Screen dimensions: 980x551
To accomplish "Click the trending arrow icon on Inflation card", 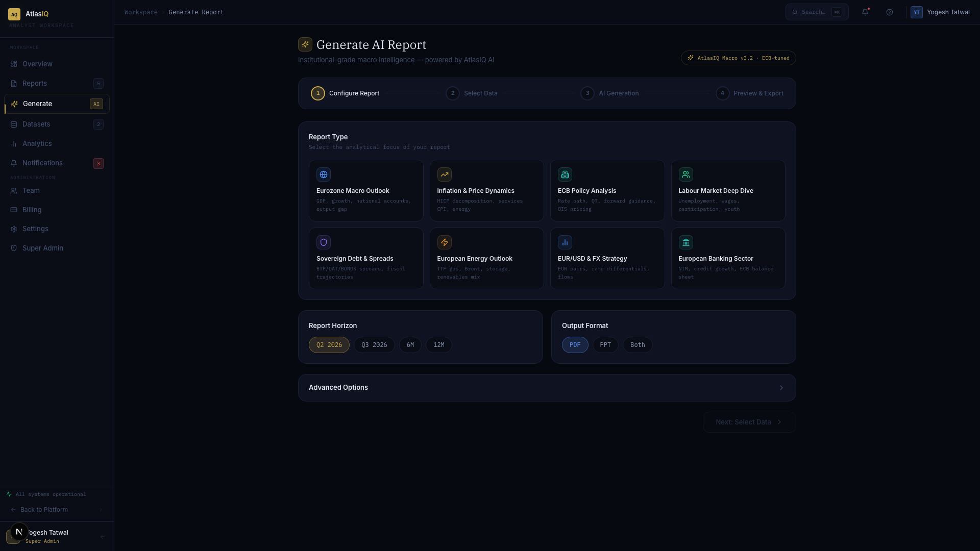I will click(x=445, y=174).
